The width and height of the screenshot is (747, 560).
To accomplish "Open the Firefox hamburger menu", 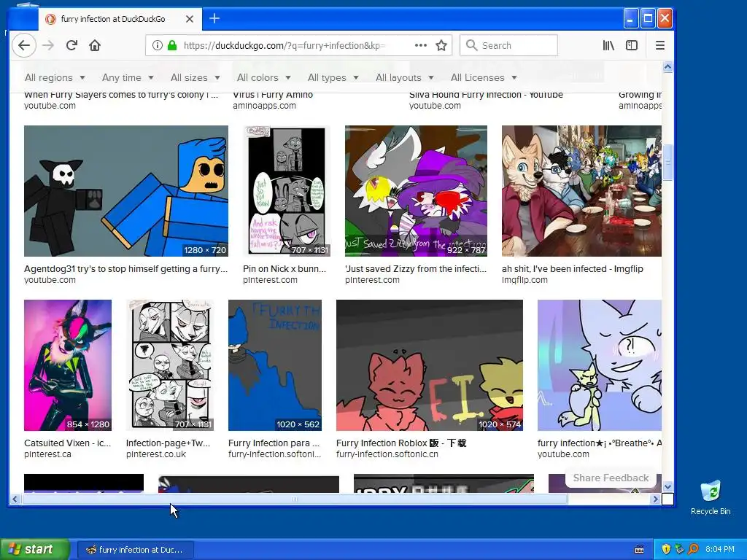I will [x=659, y=45].
